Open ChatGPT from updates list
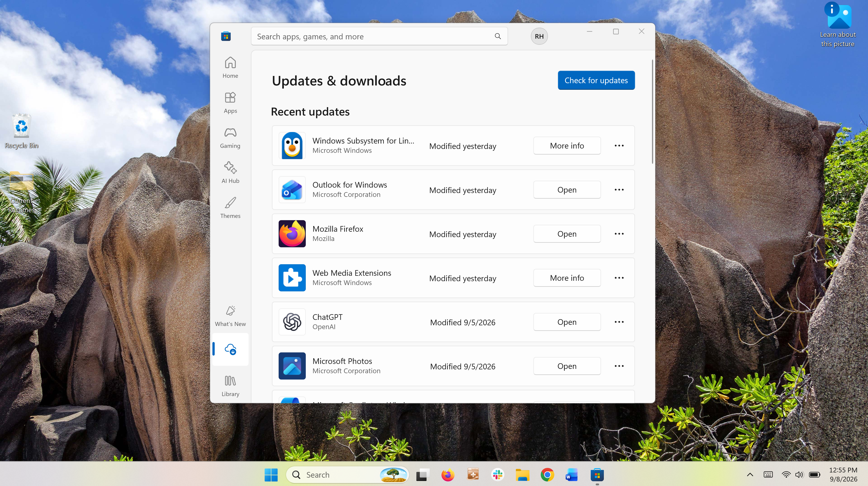This screenshot has width=868, height=486. pyautogui.click(x=567, y=322)
